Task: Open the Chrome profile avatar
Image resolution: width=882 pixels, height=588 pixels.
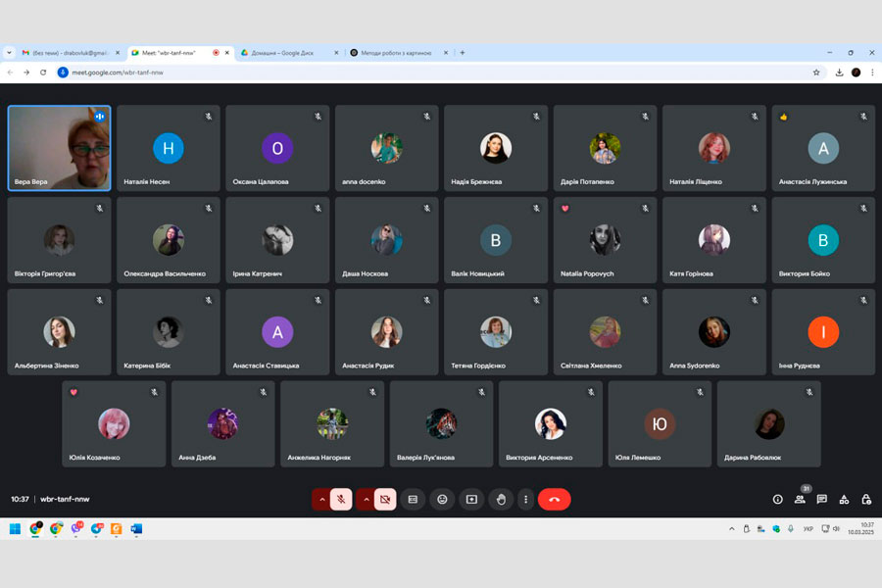Action: tap(857, 72)
